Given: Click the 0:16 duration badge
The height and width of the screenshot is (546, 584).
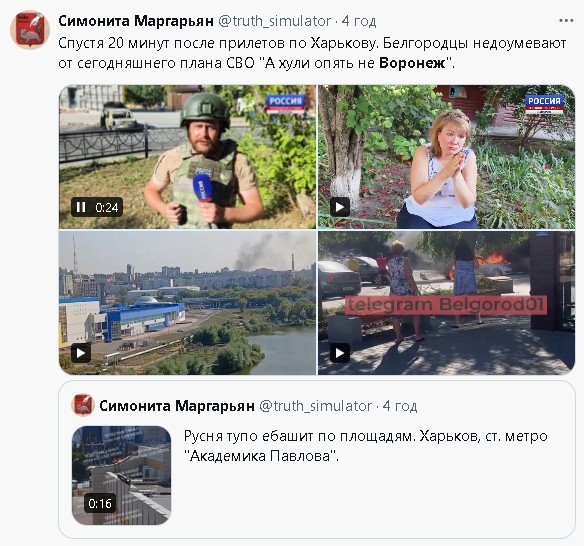Looking at the screenshot, I should 99,504.
